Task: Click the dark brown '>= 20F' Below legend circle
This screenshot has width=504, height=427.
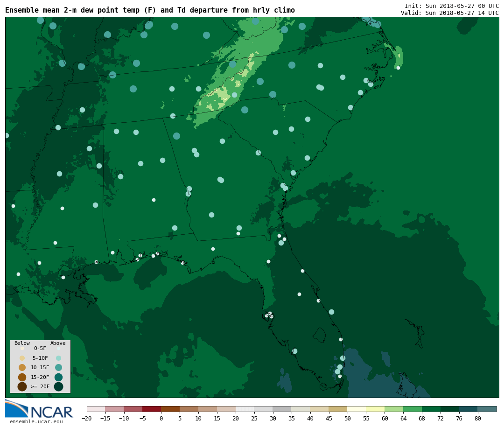Action: [22, 386]
